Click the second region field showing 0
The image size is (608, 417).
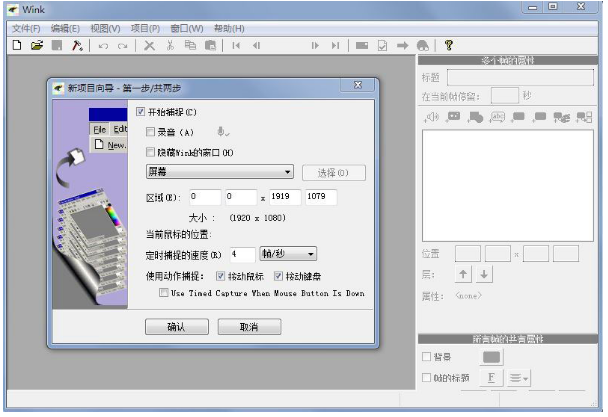click(x=241, y=197)
